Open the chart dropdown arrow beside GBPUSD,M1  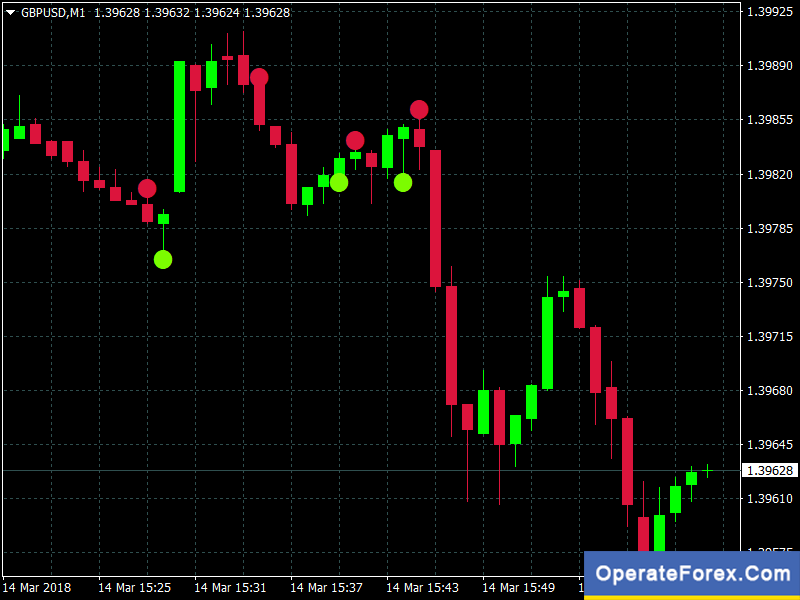click(x=10, y=12)
